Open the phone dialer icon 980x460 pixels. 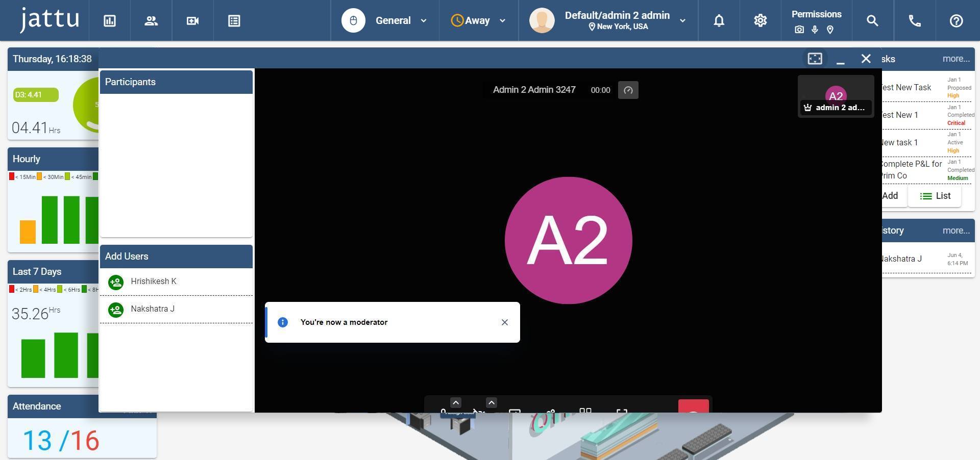point(915,21)
